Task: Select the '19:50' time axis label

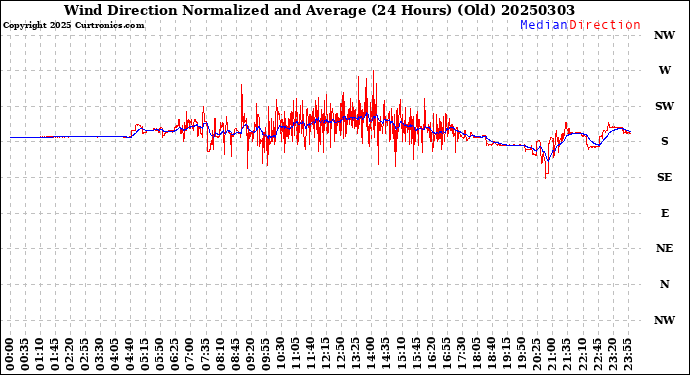Action: (x=521, y=354)
